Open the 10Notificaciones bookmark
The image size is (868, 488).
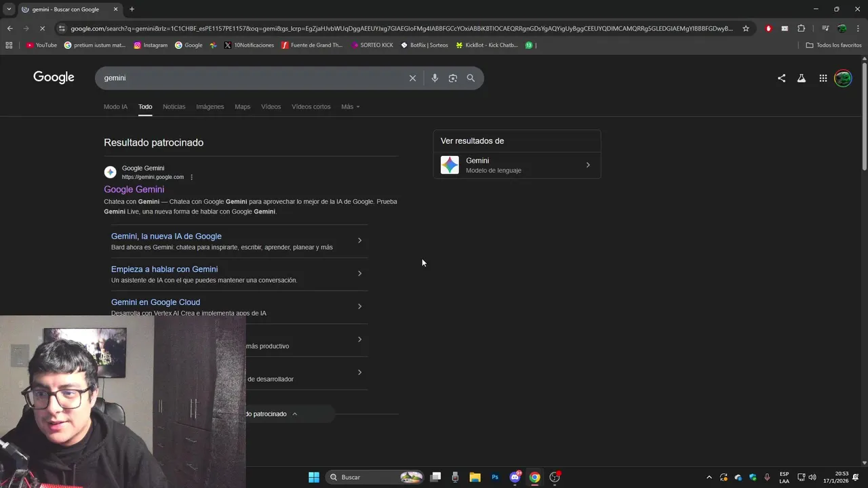[x=249, y=45]
